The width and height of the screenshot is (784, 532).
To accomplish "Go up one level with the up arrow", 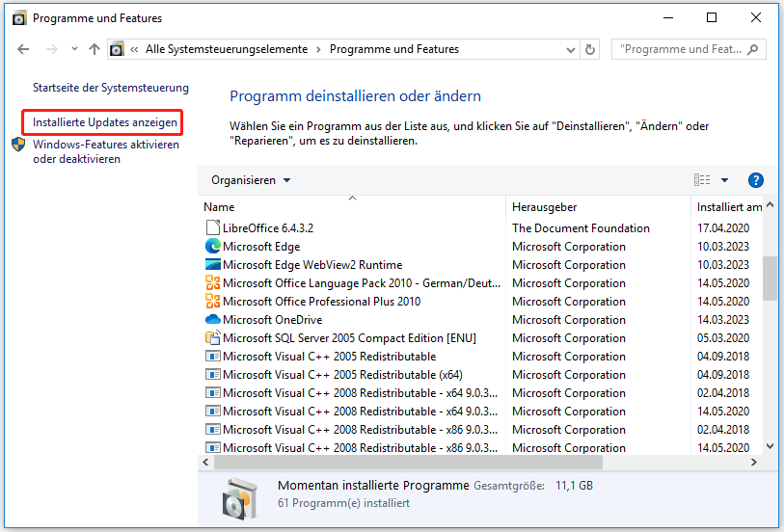I will tap(94, 49).
